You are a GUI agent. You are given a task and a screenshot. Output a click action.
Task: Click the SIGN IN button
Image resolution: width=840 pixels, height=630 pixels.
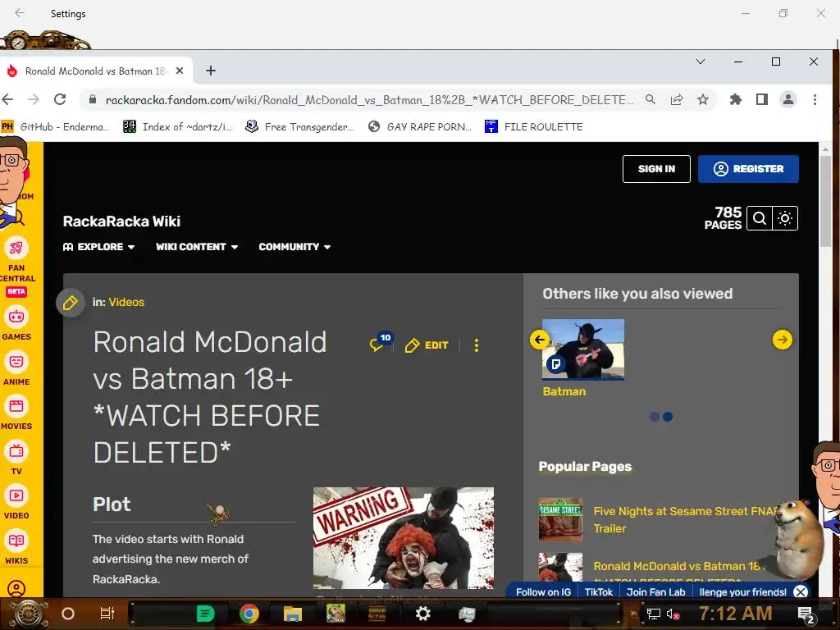click(x=656, y=169)
